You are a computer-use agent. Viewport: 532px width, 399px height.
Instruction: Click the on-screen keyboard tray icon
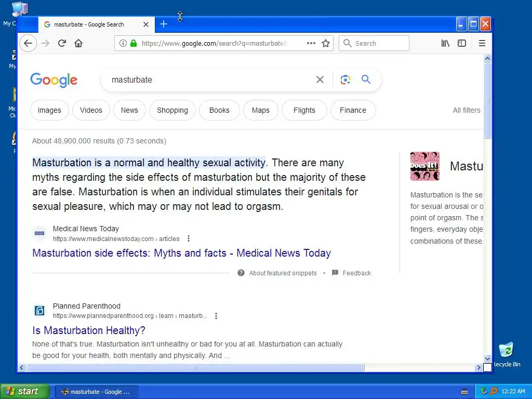point(464,392)
